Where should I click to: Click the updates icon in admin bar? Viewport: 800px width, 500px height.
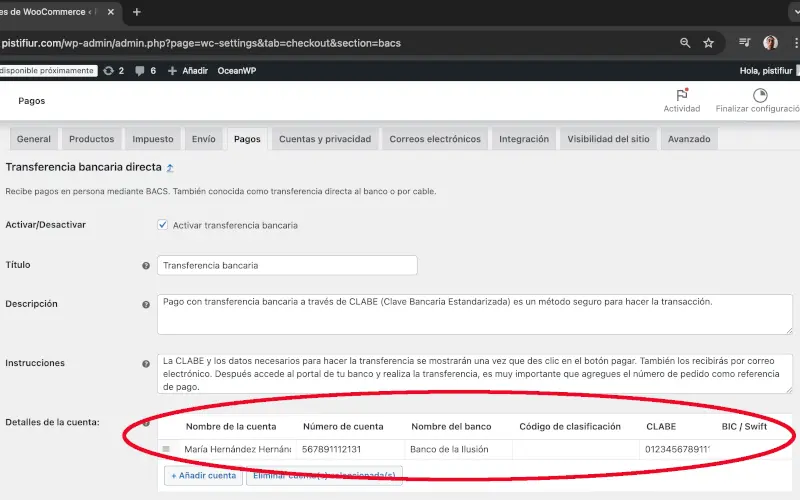pos(108,71)
